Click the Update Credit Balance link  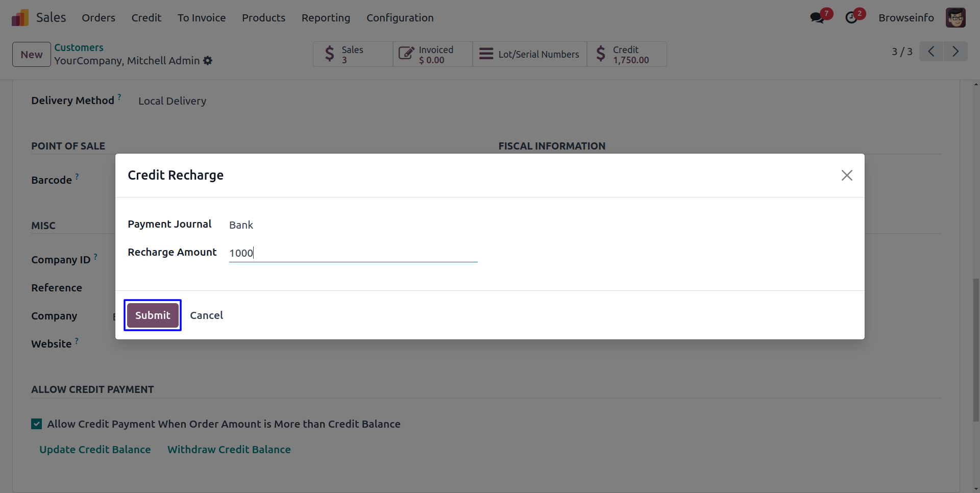(x=95, y=450)
